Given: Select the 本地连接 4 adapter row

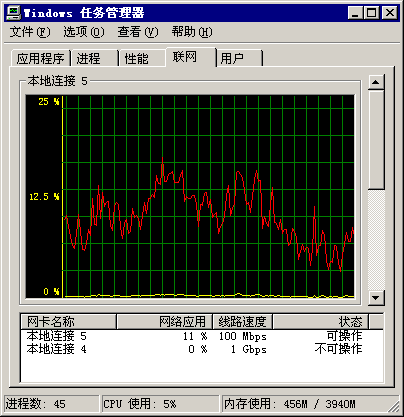Looking at the screenshot, I should (202, 349).
